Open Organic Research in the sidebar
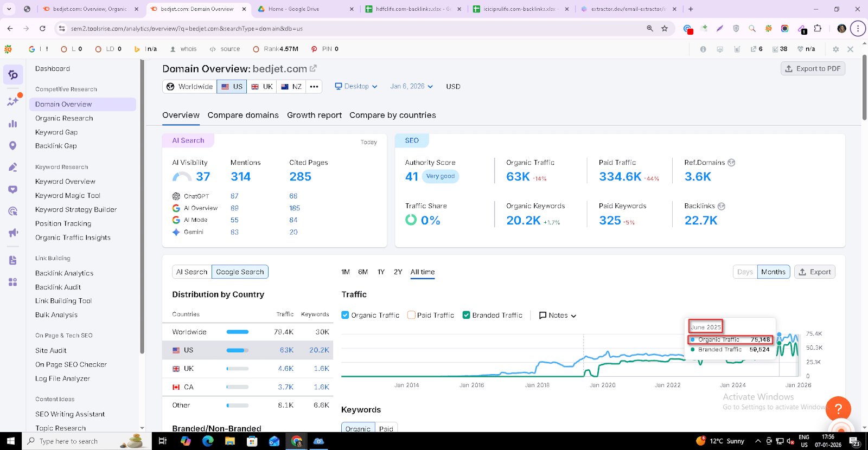This screenshot has width=868, height=450. click(x=64, y=118)
